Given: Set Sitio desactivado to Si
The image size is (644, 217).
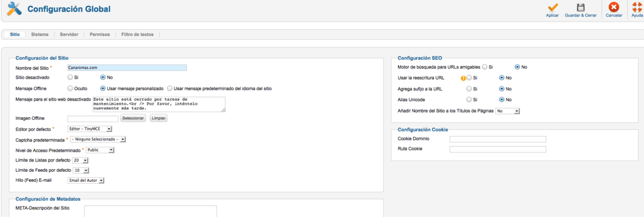Looking at the screenshot, I should pos(70,77).
